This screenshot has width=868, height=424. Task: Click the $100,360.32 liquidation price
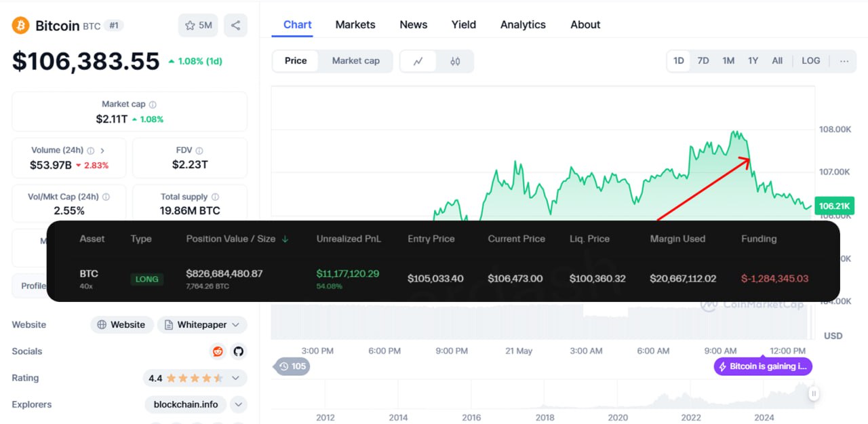597,279
